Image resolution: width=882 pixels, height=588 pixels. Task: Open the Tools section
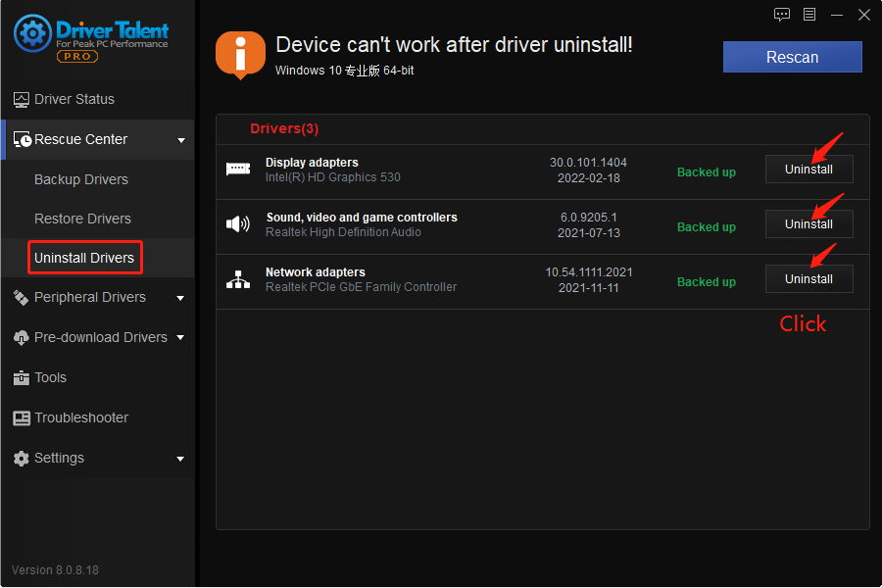pyautogui.click(x=51, y=377)
